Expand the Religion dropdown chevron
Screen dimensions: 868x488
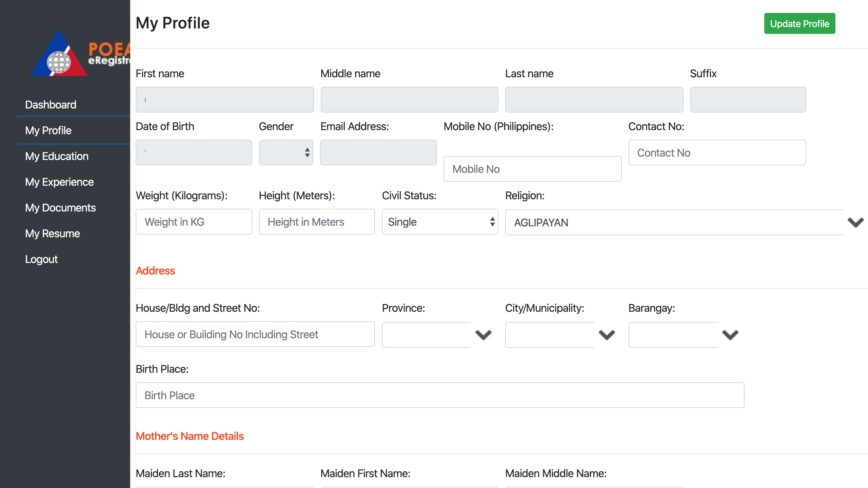click(855, 222)
